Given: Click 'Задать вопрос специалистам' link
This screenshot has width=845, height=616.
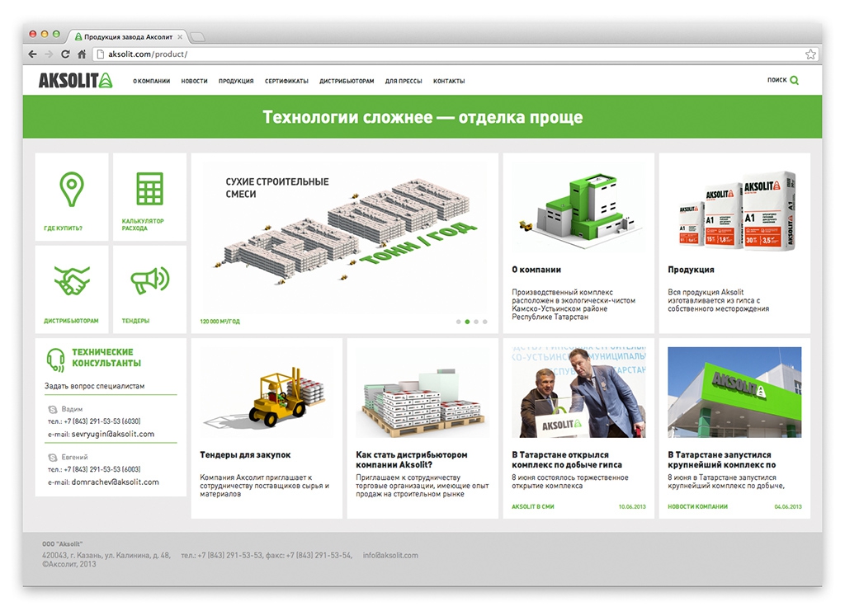Looking at the screenshot, I should tap(94, 386).
